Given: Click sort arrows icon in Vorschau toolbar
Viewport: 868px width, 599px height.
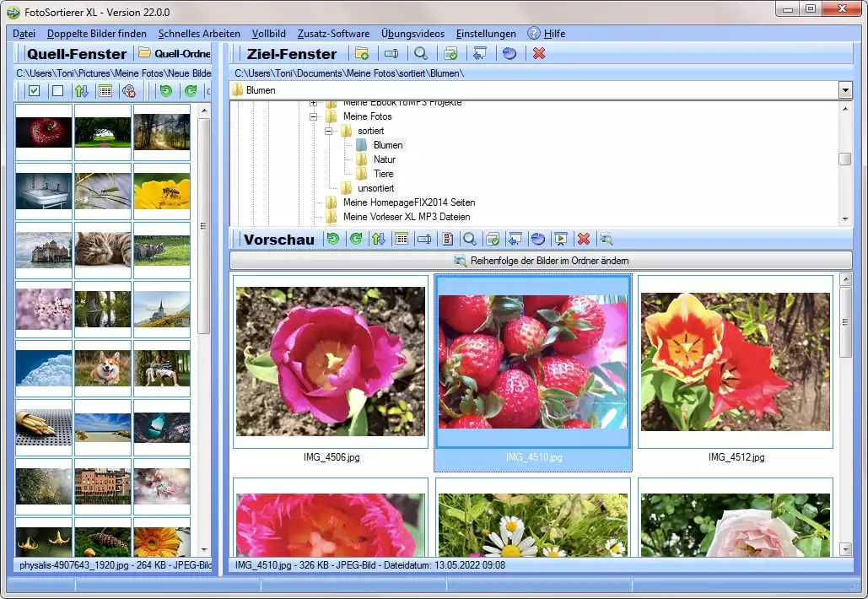Looking at the screenshot, I should pos(379,240).
